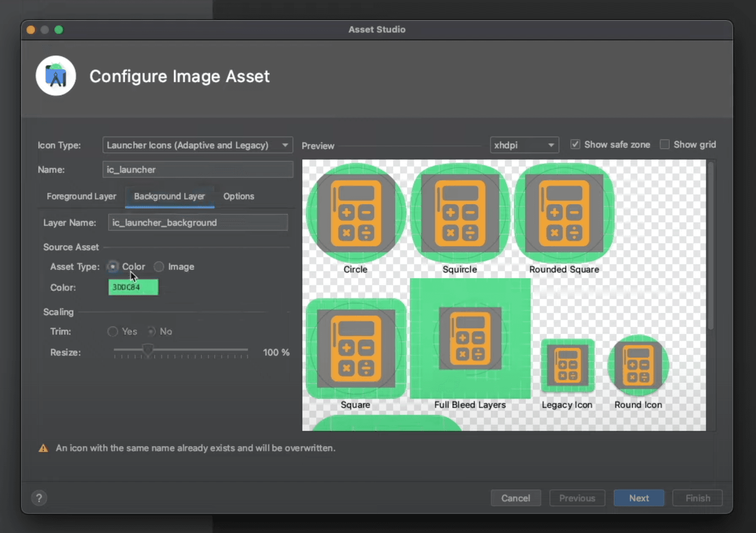Select the Circle launcher icon preview
Viewport: 756px width, 533px height.
(x=355, y=213)
